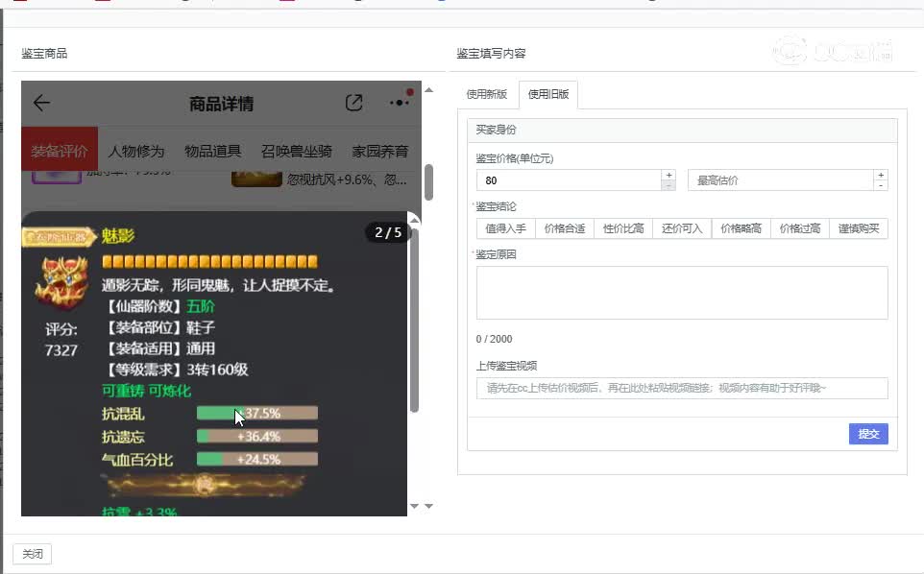Open the 人物修为 tab

136,151
